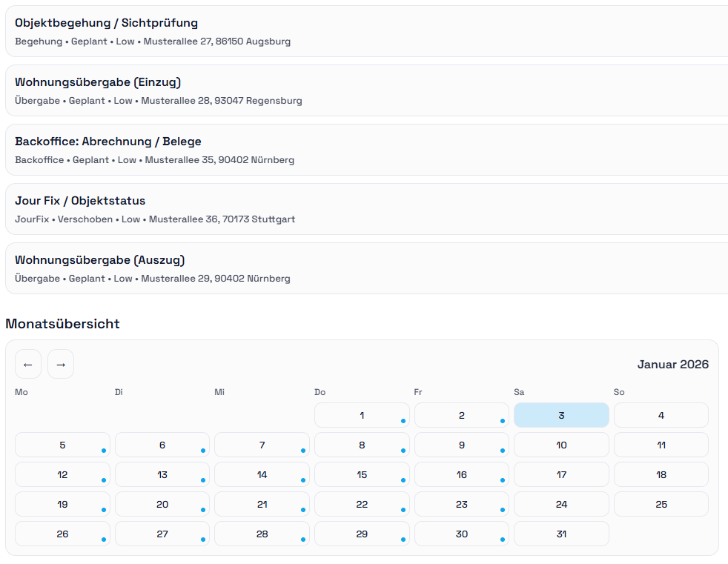The height and width of the screenshot is (564, 728).
Task: Pick day 17 in the calendar grid
Action: [x=561, y=475]
